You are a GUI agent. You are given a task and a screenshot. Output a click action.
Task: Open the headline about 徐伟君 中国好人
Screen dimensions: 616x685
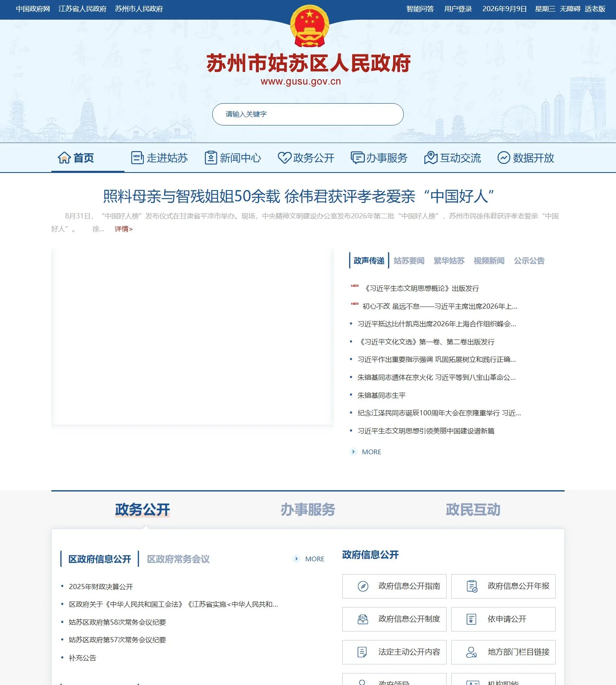pos(299,196)
